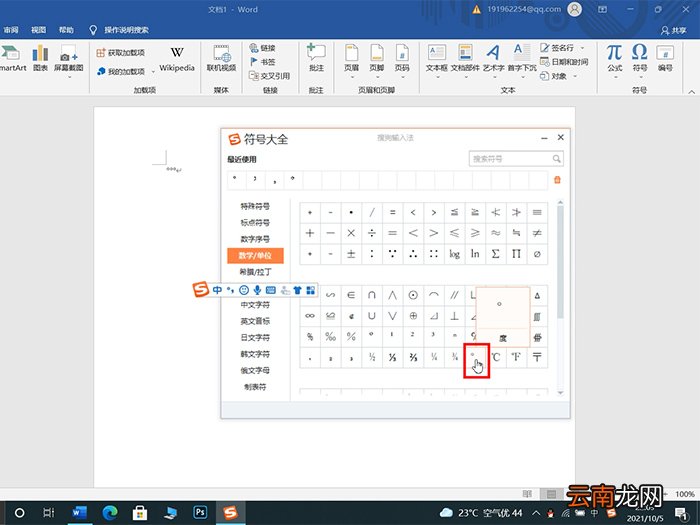Insert the Σ summation symbol
This screenshot has width=700, height=525.
click(x=496, y=254)
